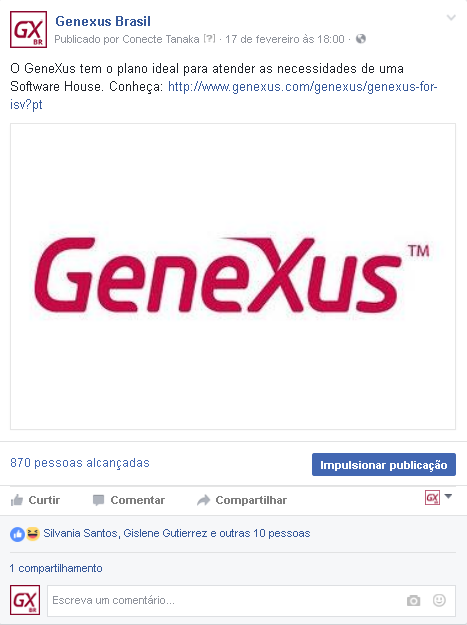
Task: View 870 pessoas alcançadas details
Action: coord(80,463)
